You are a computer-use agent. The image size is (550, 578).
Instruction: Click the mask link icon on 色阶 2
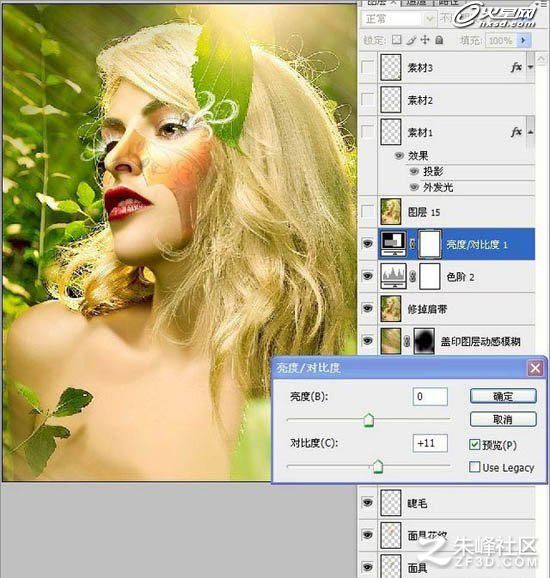(413, 276)
